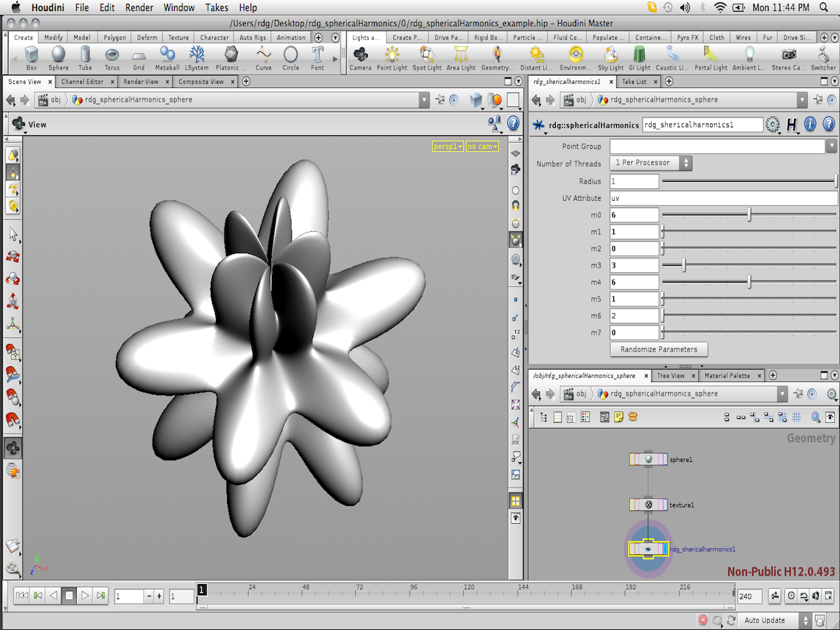
Task: Click the gear settings icon near rdg_shericalharmonics1 name
Action: 773,124
